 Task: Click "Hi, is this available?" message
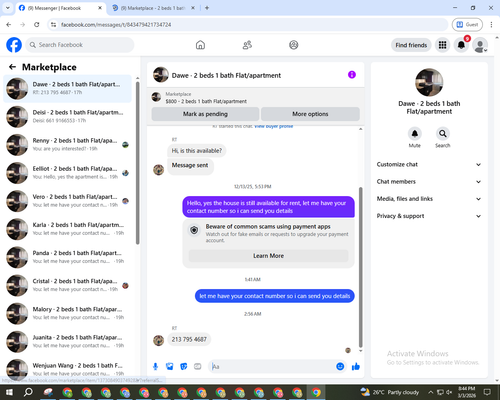click(197, 151)
